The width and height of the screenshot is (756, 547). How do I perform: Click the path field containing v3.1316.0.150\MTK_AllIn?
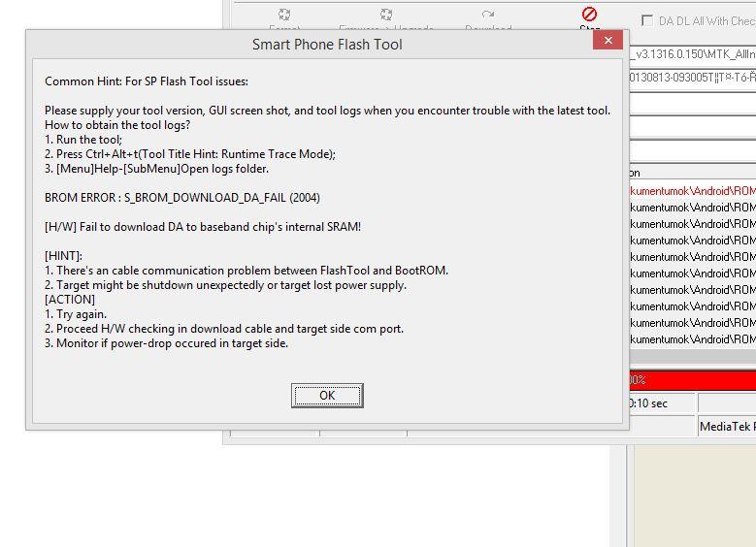click(x=692, y=54)
